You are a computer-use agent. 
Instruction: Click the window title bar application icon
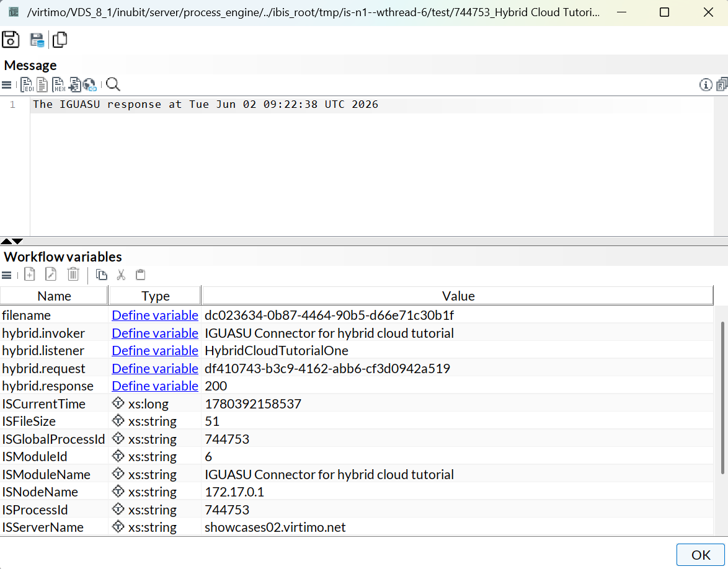coord(14,12)
